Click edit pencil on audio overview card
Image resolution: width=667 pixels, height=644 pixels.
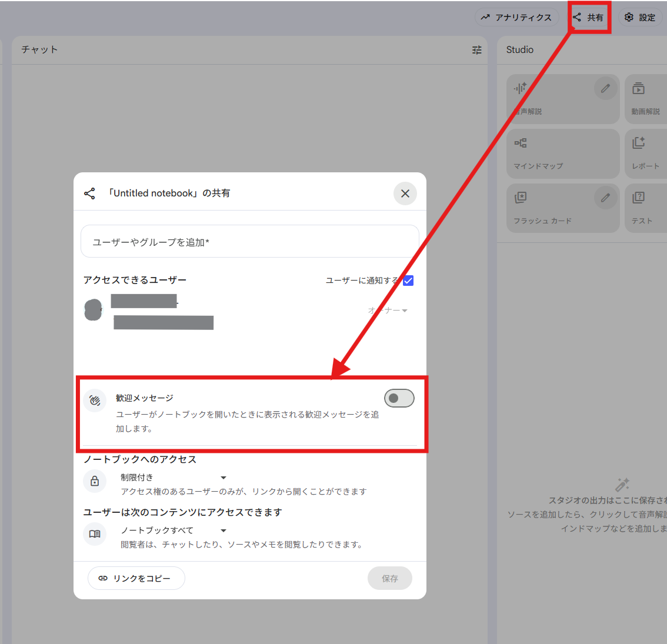605,89
